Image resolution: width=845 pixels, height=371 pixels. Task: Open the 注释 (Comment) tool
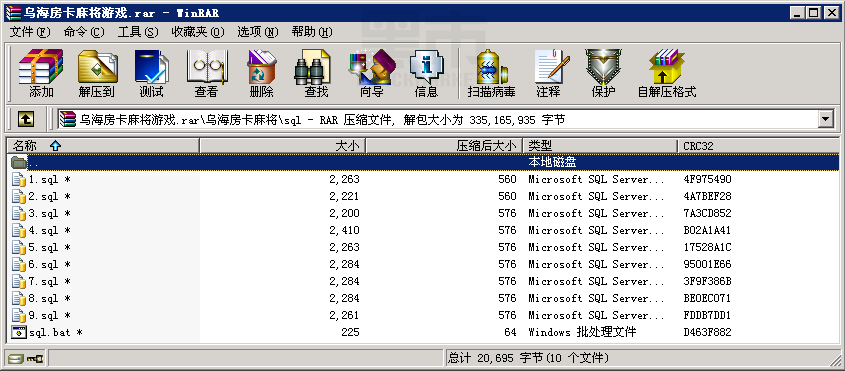548,73
